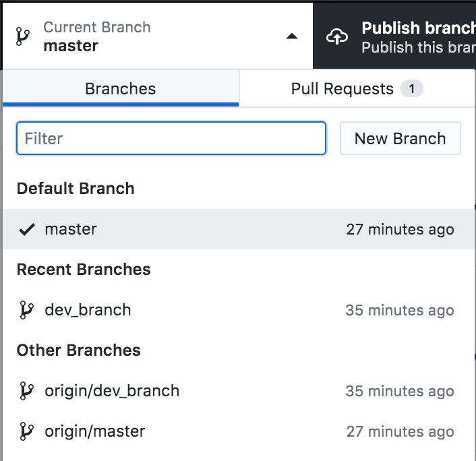Click the cloud upload publish icon
The width and height of the screenshot is (476, 461).
tap(337, 37)
